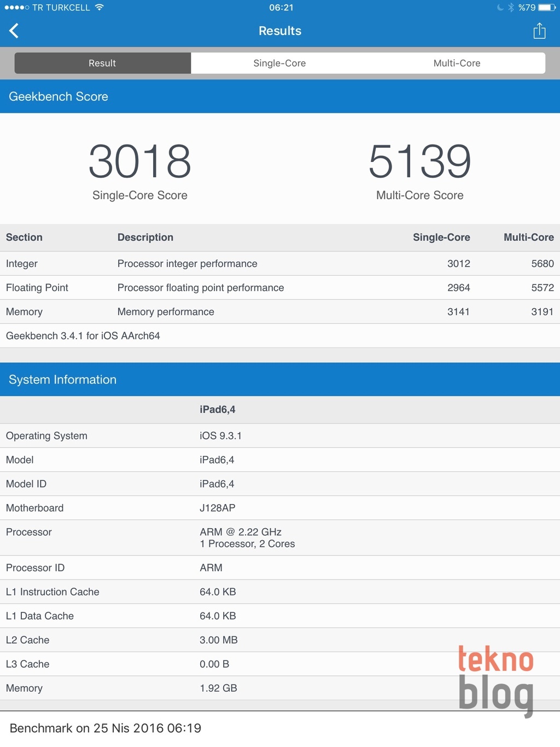The height and width of the screenshot is (747, 560).
Task: Tap Memory single-core value 3141
Action: tap(459, 312)
